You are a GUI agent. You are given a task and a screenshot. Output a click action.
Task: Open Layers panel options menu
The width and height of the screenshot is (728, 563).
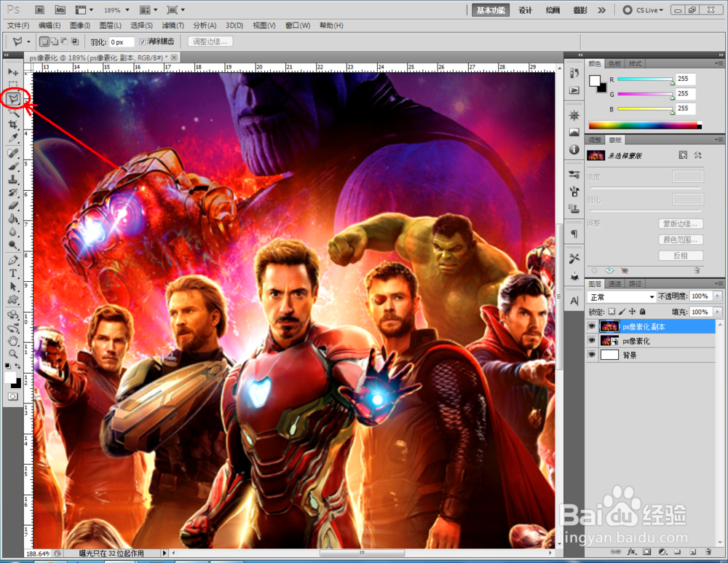719,283
